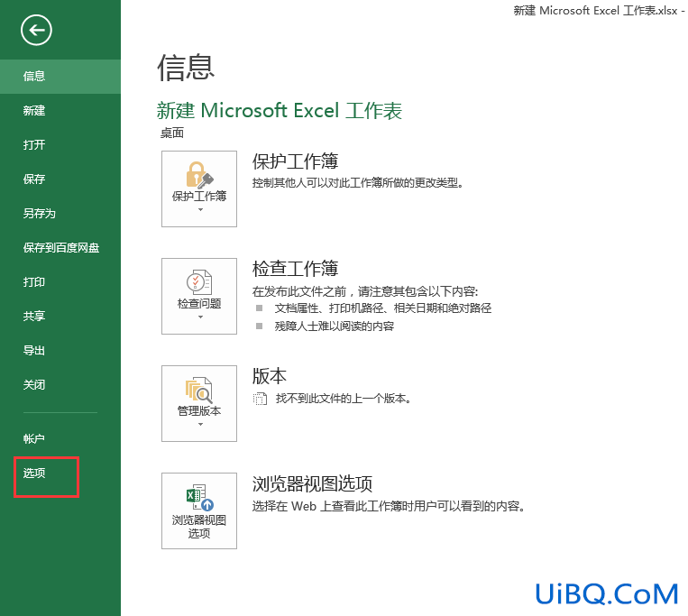
Task: Select the 信息 tab in sidebar
Action: pos(60,77)
